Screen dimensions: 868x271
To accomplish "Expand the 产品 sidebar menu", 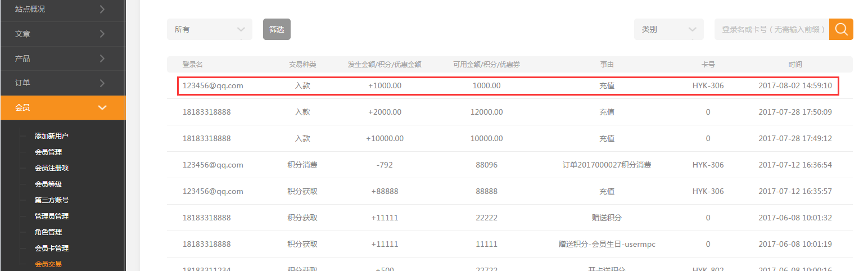I will [62, 58].
